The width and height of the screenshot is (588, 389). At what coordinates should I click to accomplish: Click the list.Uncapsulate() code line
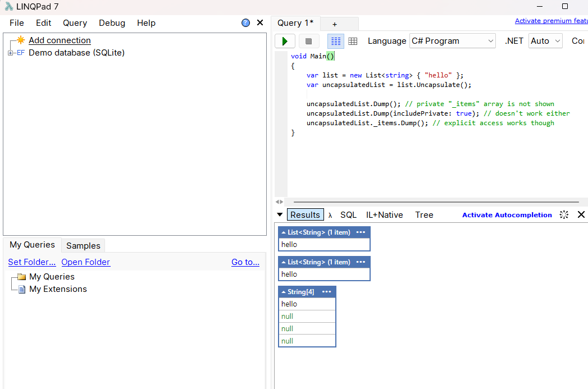click(x=389, y=85)
